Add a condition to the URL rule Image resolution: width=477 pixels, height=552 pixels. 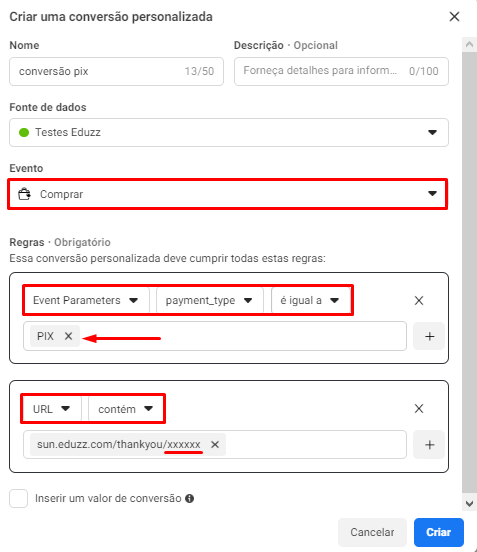429,445
